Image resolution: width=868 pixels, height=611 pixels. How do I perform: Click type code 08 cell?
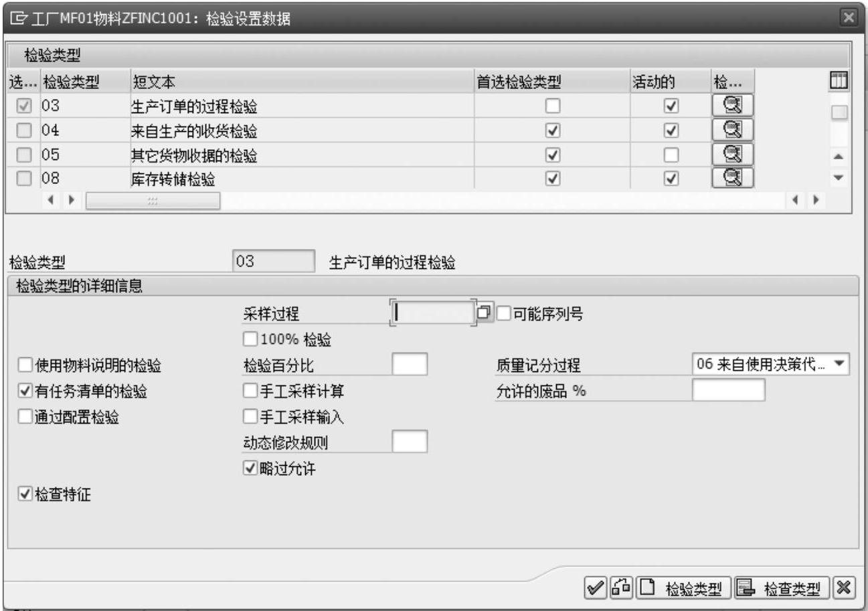coord(85,178)
